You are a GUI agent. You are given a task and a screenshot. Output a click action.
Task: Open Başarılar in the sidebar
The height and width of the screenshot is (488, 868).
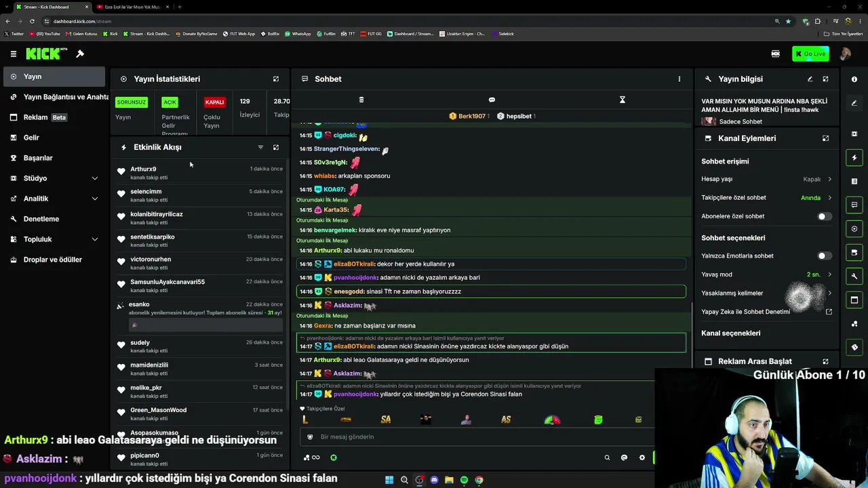(x=53, y=158)
